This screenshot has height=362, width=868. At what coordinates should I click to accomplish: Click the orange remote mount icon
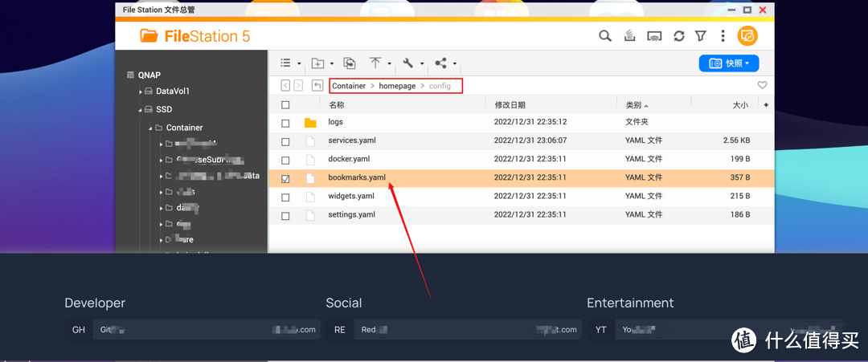click(747, 36)
